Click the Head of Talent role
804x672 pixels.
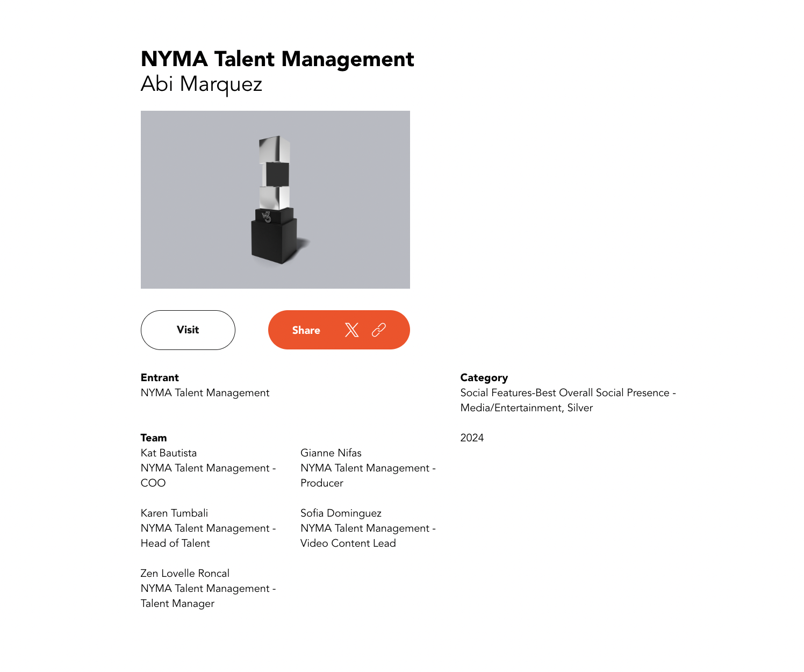click(175, 543)
